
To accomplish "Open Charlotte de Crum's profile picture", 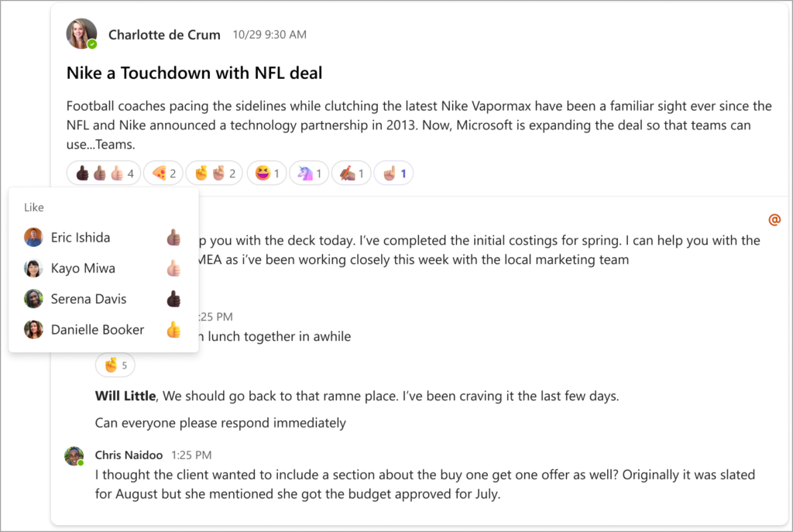I will pyautogui.click(x=81, y=34).
